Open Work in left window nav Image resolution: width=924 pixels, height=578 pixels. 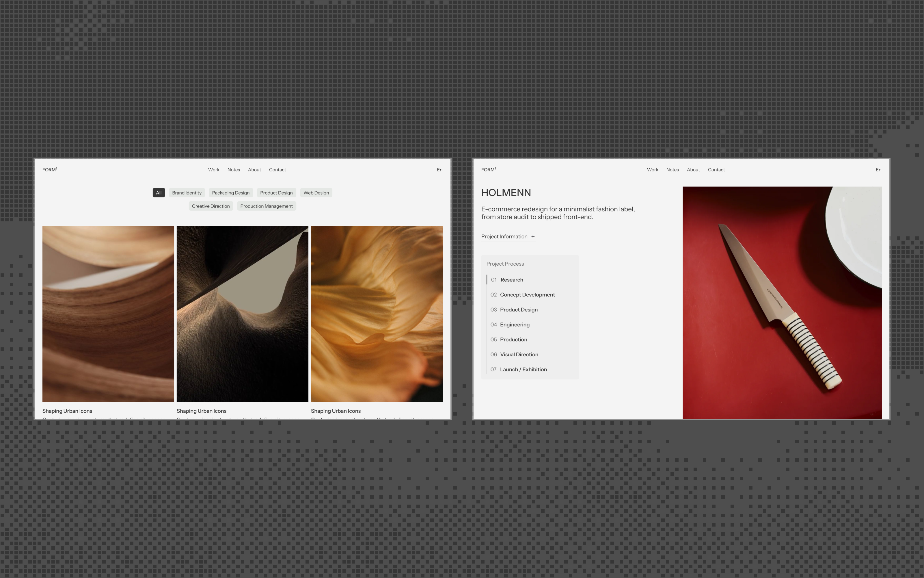click(x=213, y=170)
